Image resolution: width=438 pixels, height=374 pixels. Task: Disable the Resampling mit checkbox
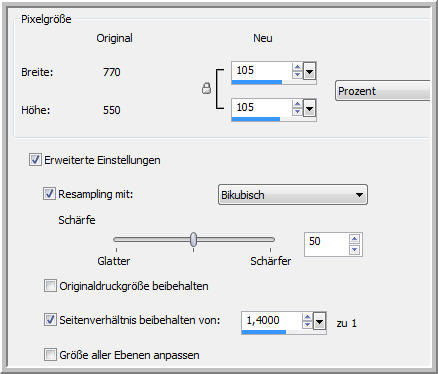point(49,194)
